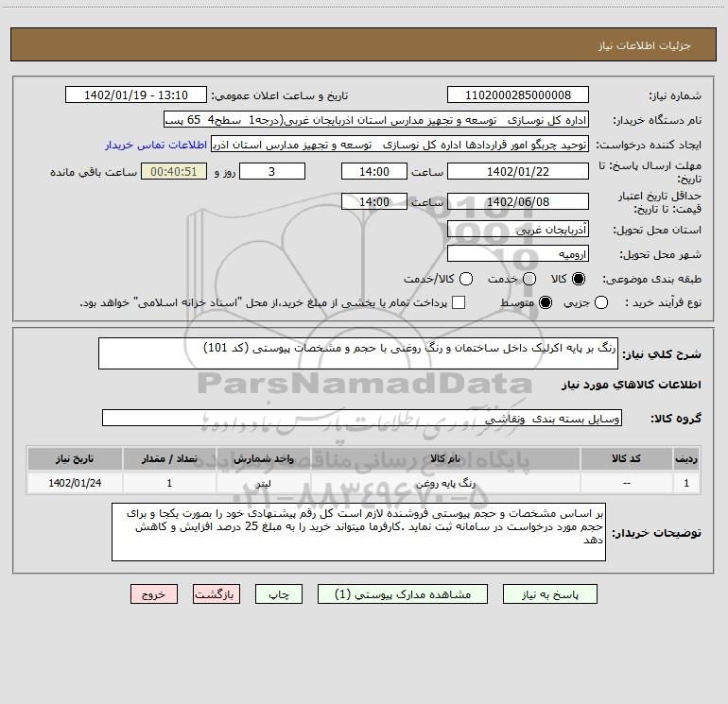This screenshot has height=704, width=728.
Task: Click the price validity time 14:00 field
Action: (374, 202)
